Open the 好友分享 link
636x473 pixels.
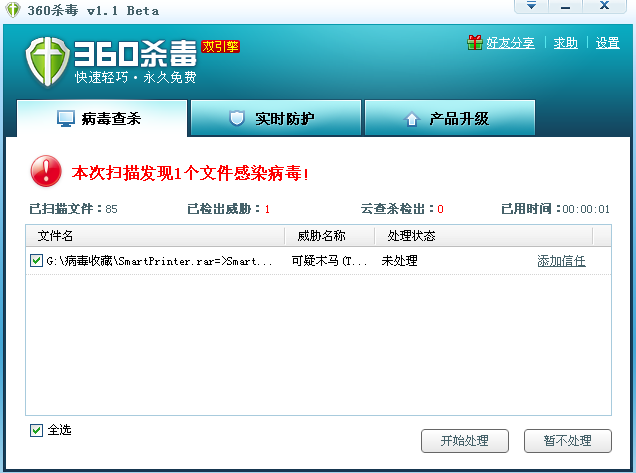510,43
